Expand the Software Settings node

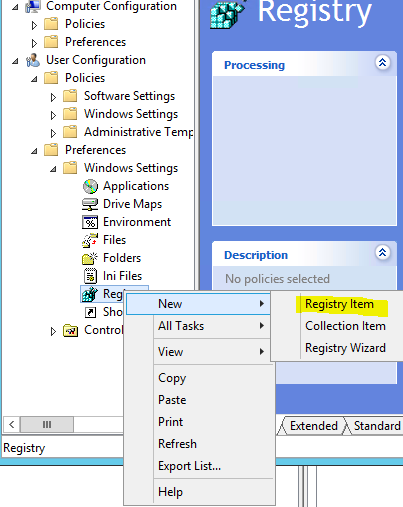53,97
